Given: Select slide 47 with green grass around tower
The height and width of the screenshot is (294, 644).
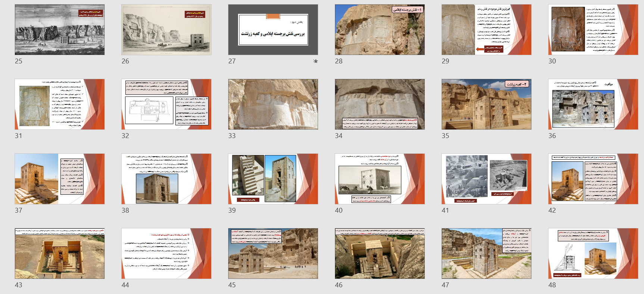Looking at the screenshot, I should click(x=487, y=254).
